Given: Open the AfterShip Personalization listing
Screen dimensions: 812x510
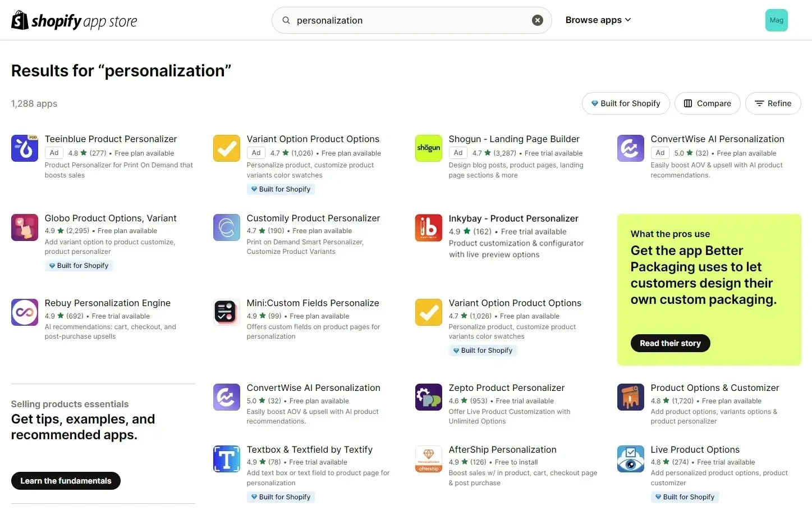Looking at the screenshot, I should point(502,449).
